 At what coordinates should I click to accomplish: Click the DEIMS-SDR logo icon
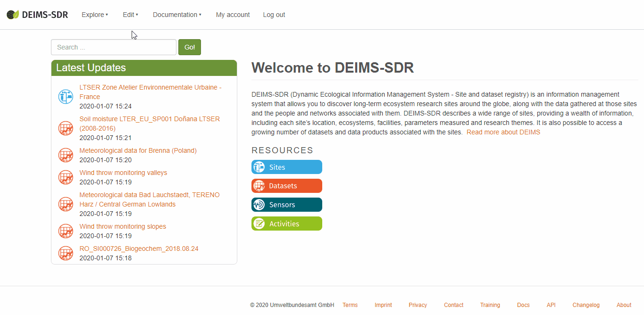click(13, 15)
